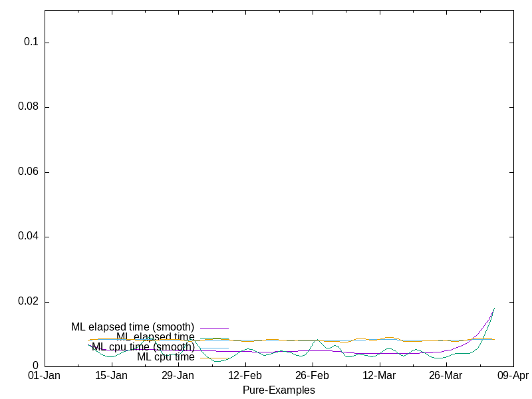The image size is (532, 399).
Task: Click the 'ML cpu time (smooth)' legend label
Action: pyautogui.click(x=143, y=347)
